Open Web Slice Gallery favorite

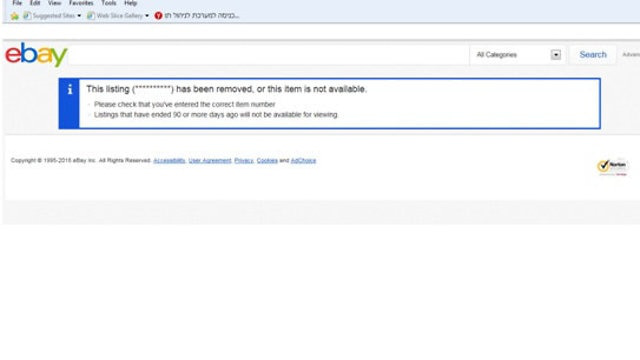tap(115, 16)
